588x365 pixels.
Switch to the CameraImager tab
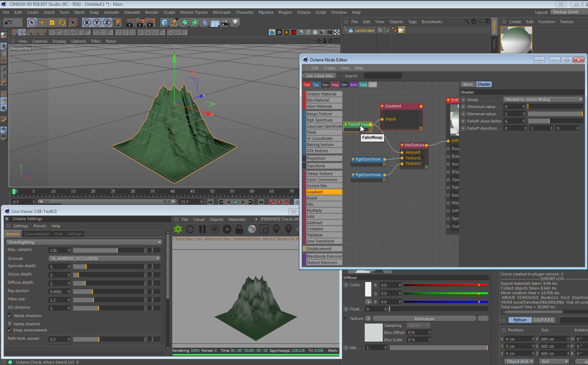(x=37, y=234)
